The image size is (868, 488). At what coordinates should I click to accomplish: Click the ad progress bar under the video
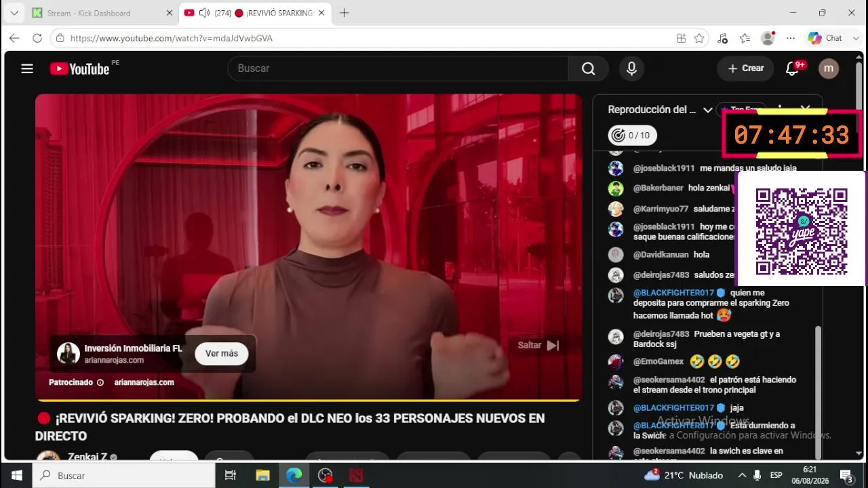(309, 400)
